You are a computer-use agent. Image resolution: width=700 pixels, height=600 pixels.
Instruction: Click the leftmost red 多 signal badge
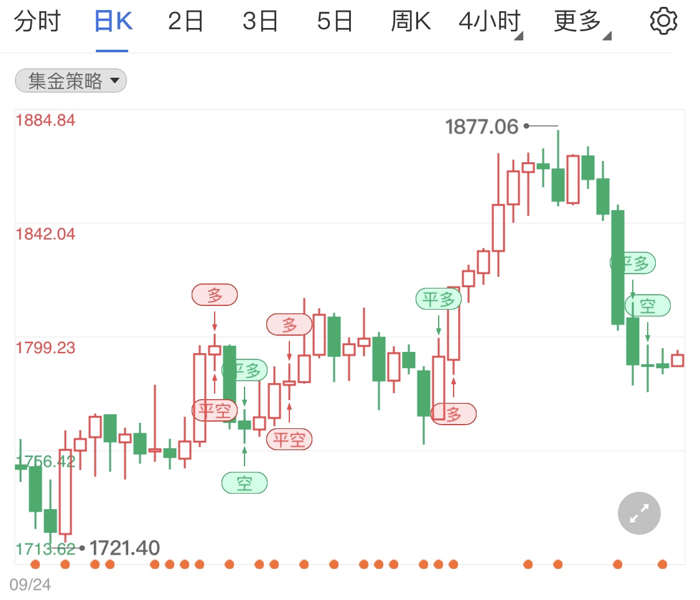click(x=215, y=295)
